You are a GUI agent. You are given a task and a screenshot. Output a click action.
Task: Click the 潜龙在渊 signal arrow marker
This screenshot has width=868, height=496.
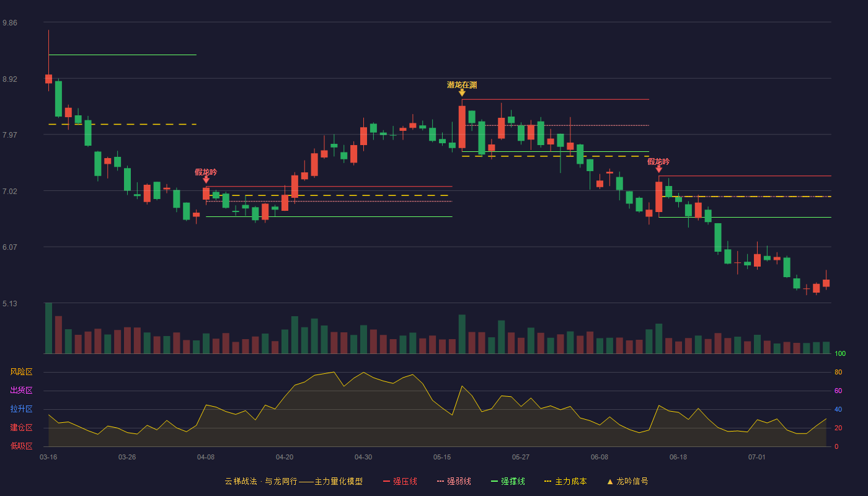(x=462, y=93)
